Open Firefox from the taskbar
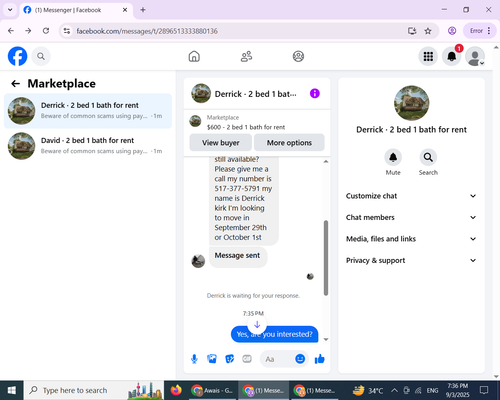The height and width of the screenshot is (400, 500). pyautogui.click(x=176, y=390)
